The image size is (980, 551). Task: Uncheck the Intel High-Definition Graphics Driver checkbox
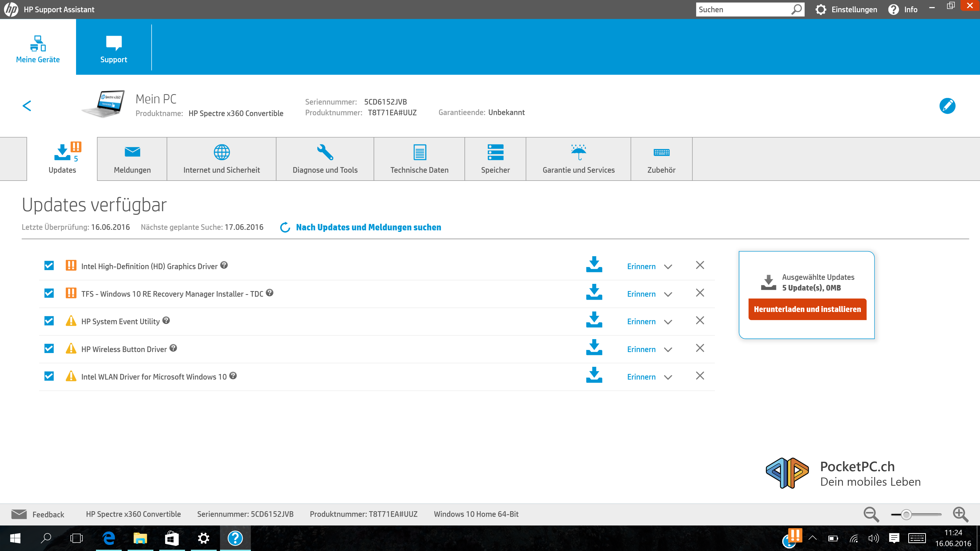[x=49, y=265]
